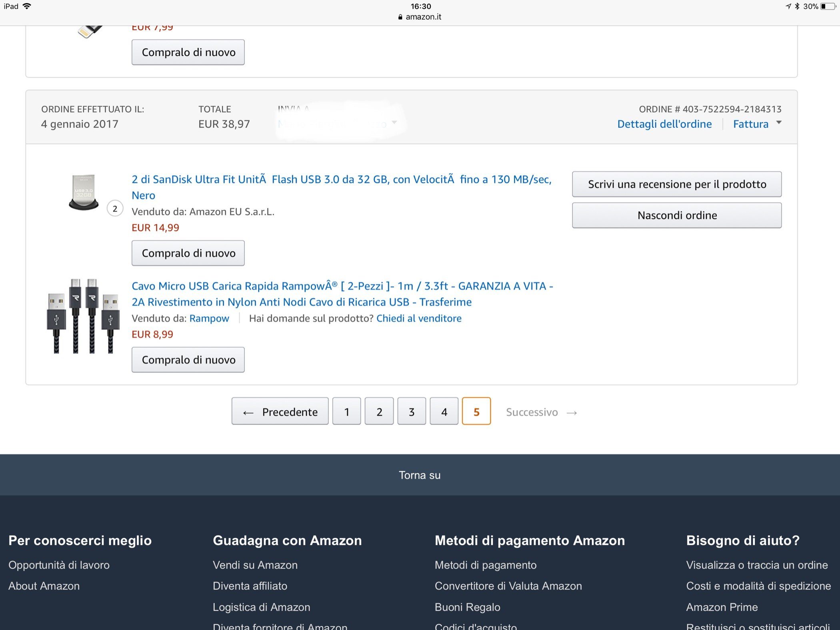Open Opportunità di lavoro footer link
The height and width of the screenshot is (630, 840).
pos(59,565)
